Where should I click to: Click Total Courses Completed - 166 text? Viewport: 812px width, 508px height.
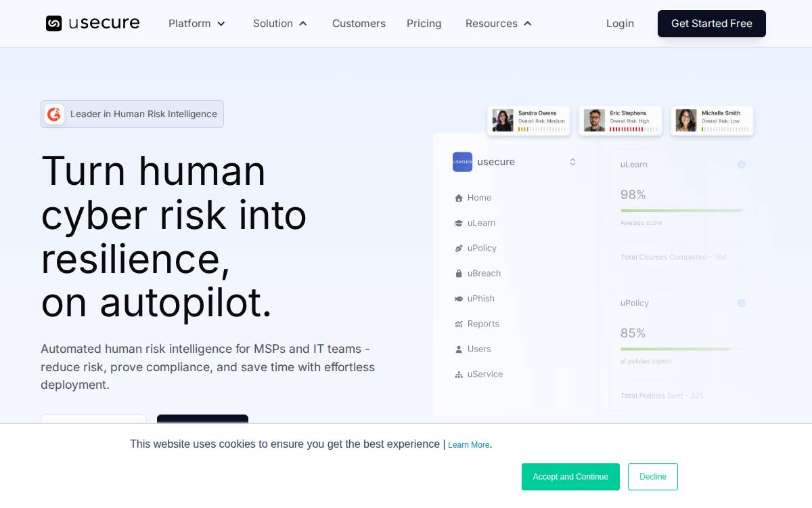(x=673, y=257)
